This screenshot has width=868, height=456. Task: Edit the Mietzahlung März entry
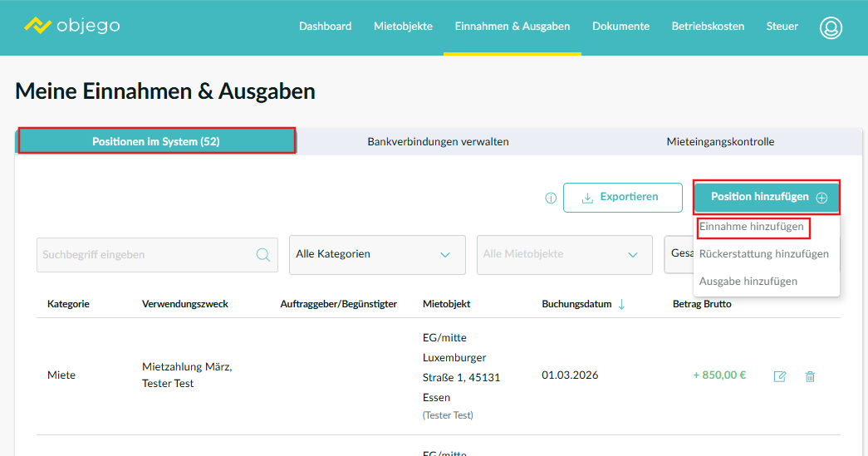pos(780,376)
